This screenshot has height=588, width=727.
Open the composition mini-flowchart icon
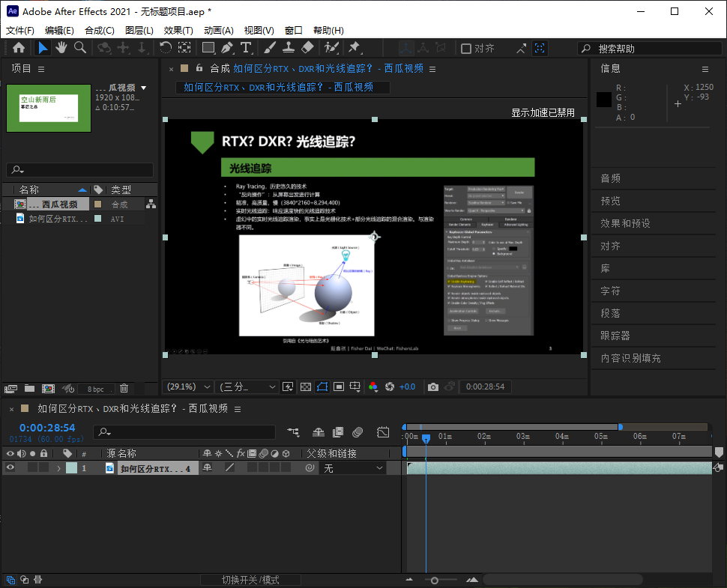(x=293, y=432)
